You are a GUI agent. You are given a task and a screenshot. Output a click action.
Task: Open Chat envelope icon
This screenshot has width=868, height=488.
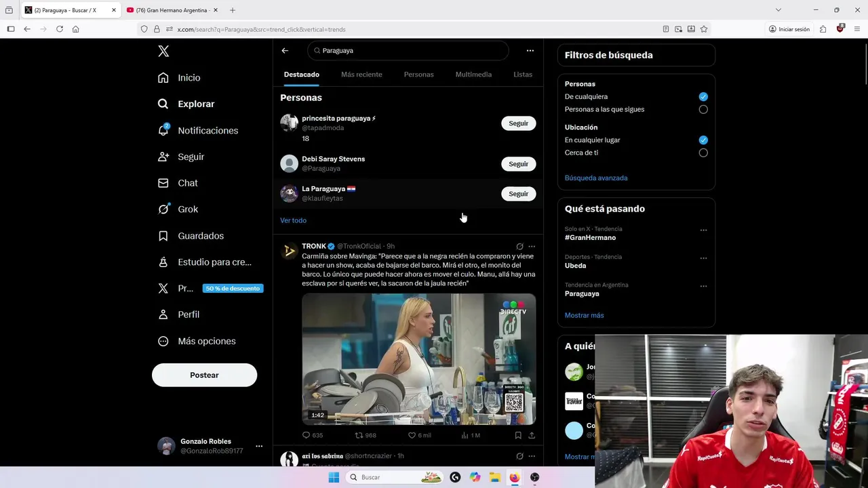[x=163, y=183]
